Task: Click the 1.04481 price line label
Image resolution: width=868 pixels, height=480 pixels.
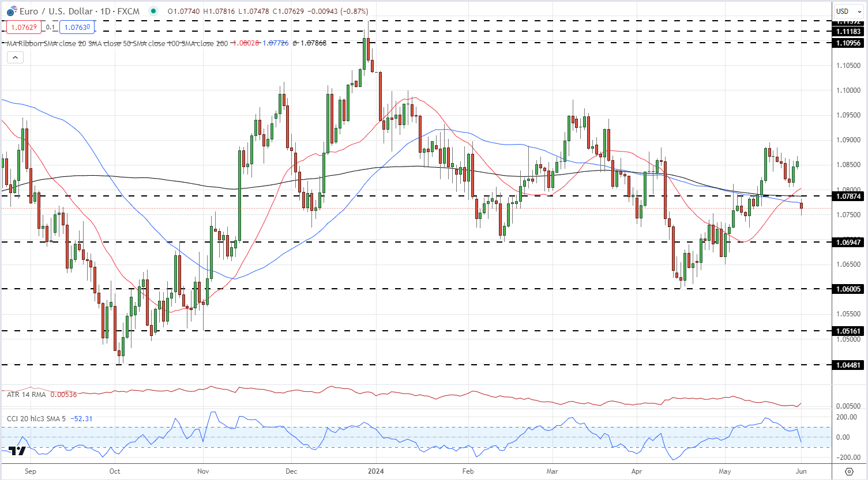Action: [848, 365]
